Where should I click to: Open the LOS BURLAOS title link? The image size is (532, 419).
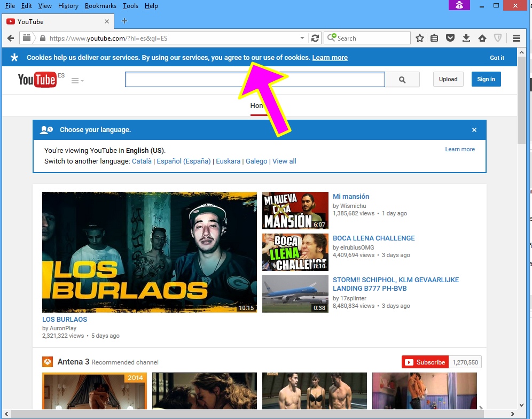(x=65, y=320)
